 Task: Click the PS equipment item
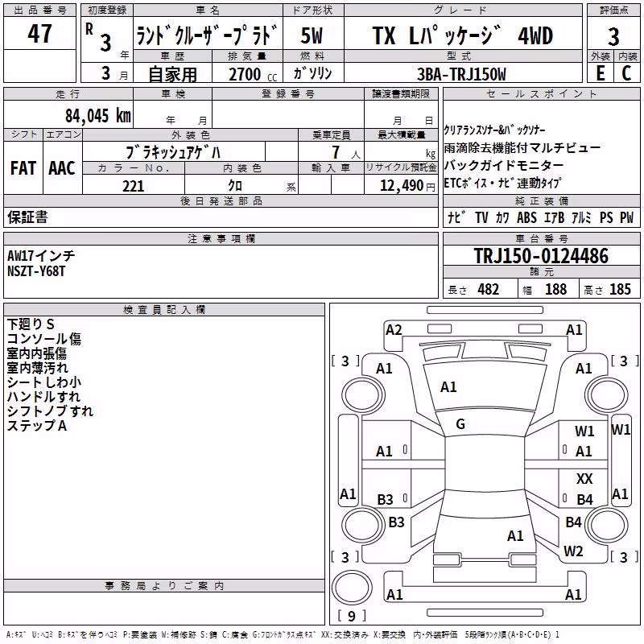pos(606,217)
